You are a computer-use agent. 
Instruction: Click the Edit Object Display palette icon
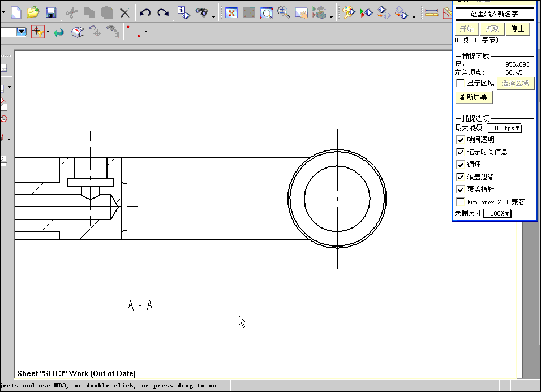tap(349, 13)
